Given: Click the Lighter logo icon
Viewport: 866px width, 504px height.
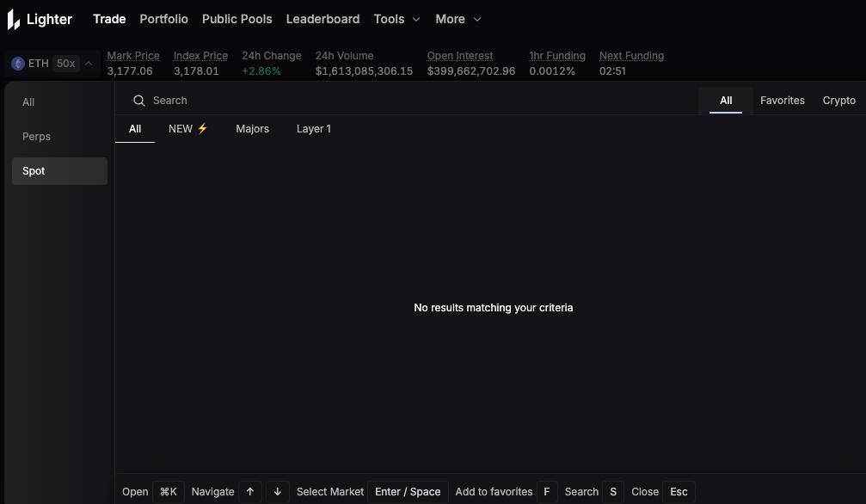Looking at the screenshot, I should [14, 19].
